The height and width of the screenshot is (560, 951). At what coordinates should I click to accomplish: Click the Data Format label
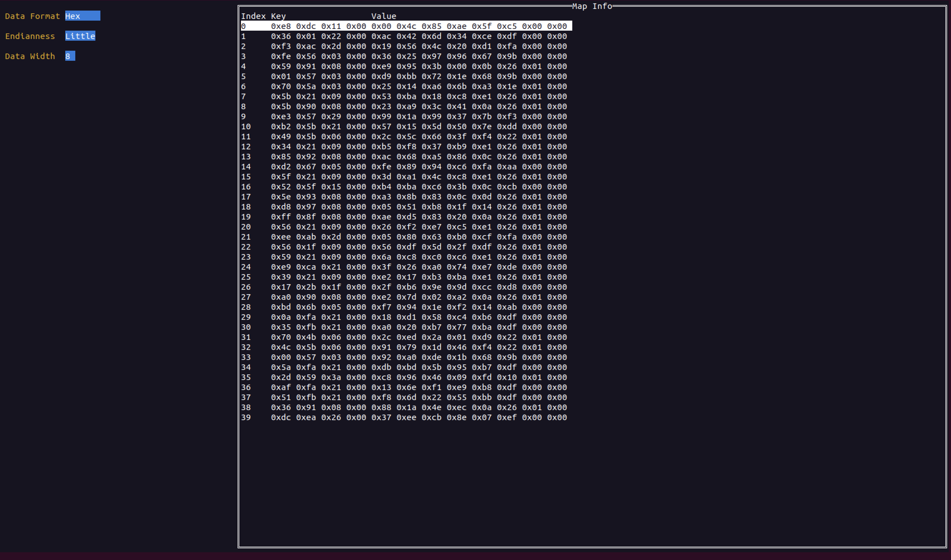click(32, 16)
